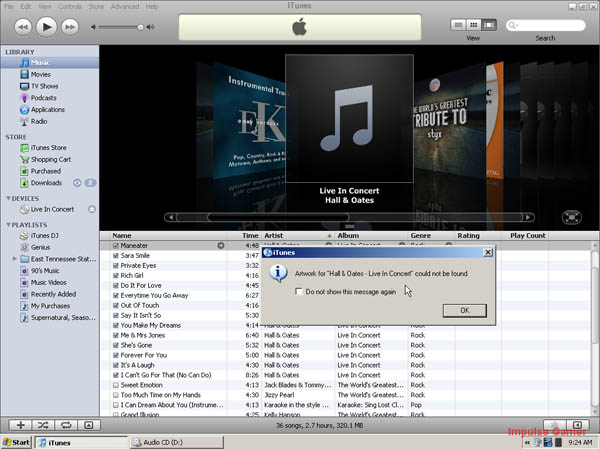Open Radio in the library

coord(39,121)
